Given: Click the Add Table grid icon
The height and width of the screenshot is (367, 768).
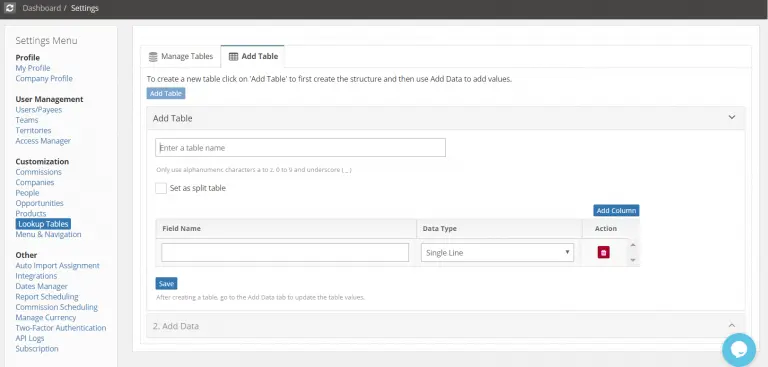Looking at the screenshot, I should pos(234,56).
